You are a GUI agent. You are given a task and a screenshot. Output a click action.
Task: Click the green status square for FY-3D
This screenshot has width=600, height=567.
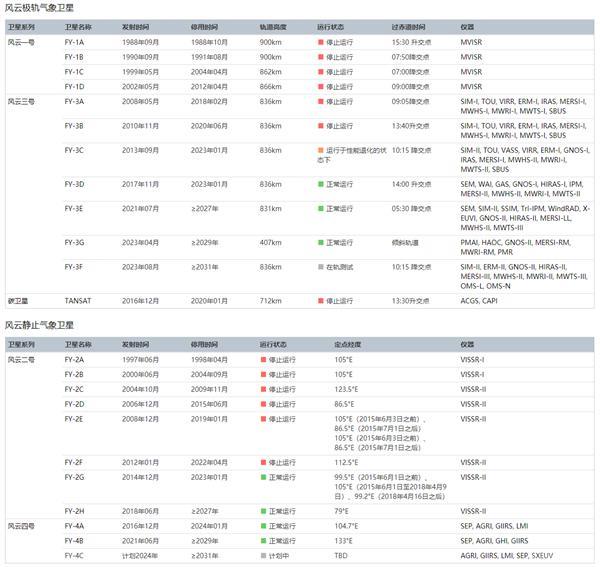[319, 184]
